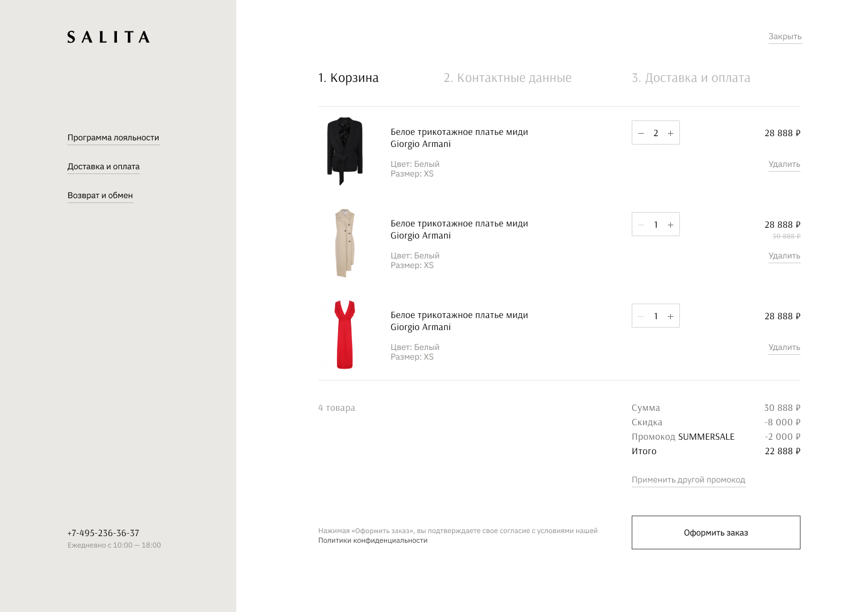Decrease quantity of red dress item
Screen dimensions: 868x612
coord(641,316)
